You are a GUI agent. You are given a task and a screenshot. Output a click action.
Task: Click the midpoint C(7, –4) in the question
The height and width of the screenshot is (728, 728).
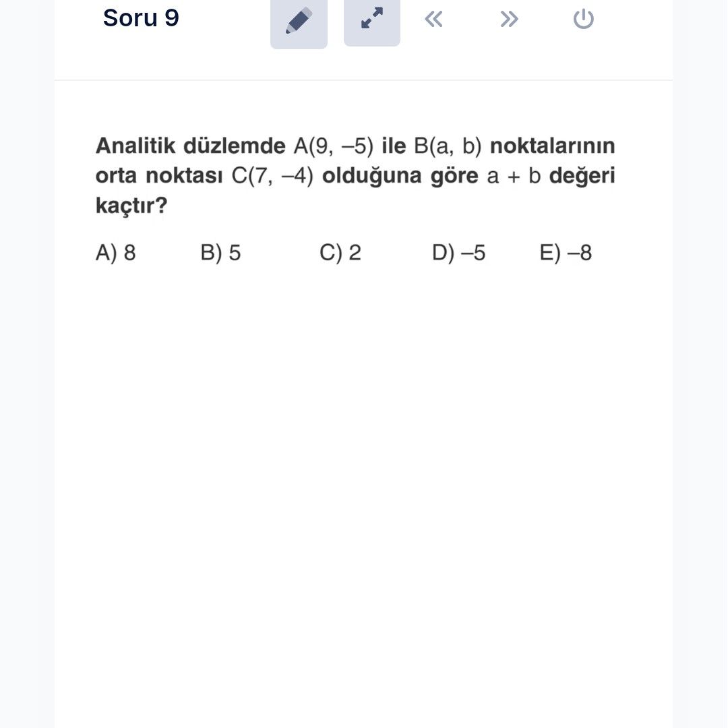coord(272,177)
